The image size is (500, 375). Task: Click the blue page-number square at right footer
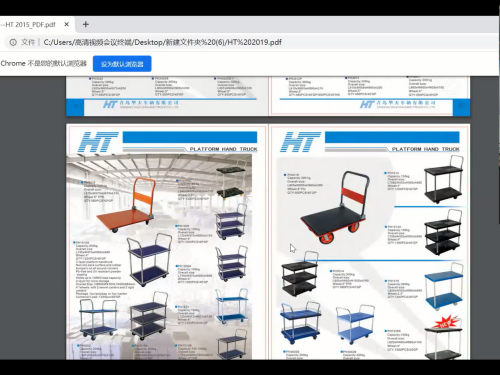(461, 107)
